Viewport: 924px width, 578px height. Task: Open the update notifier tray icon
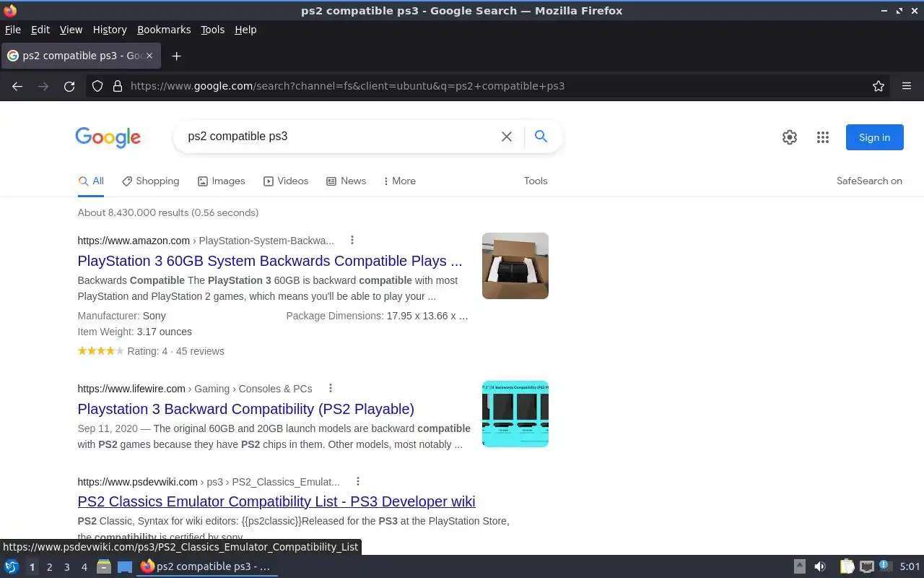click(x=886, y=566)
